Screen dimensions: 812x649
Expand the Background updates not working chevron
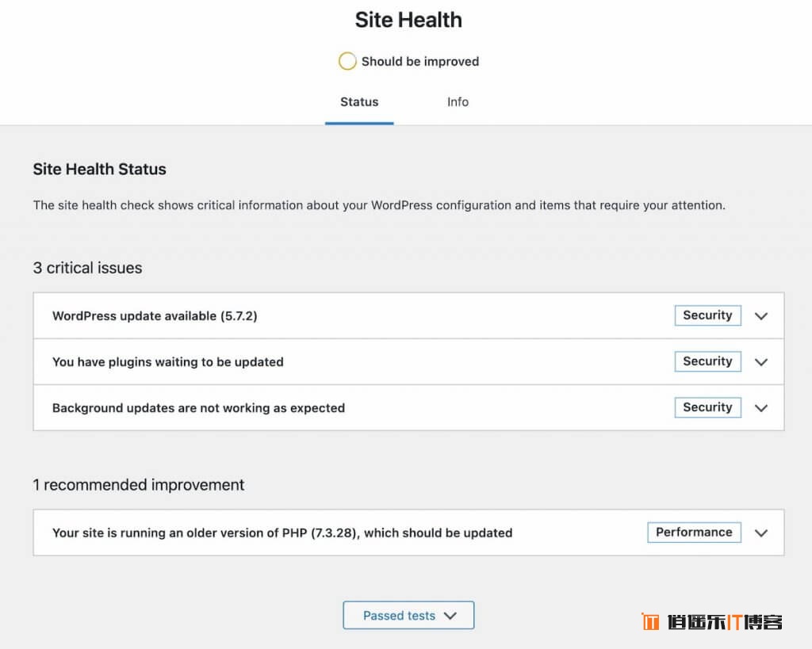pyautogui.click(x=760, y=408)
